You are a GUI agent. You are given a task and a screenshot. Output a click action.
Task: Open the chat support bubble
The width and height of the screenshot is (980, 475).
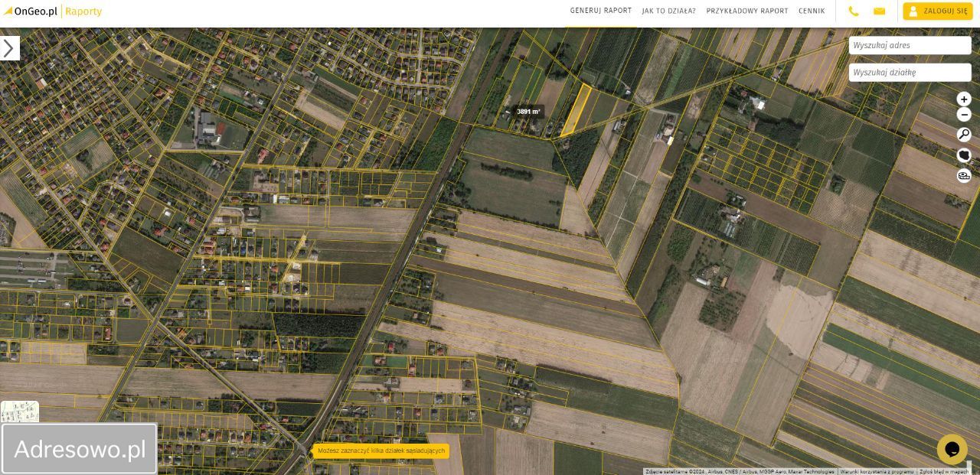[x=952, y=449]
